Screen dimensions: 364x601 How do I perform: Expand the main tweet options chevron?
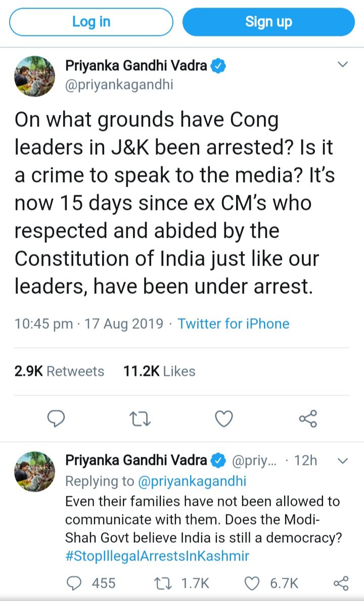[x=343, y=65]
